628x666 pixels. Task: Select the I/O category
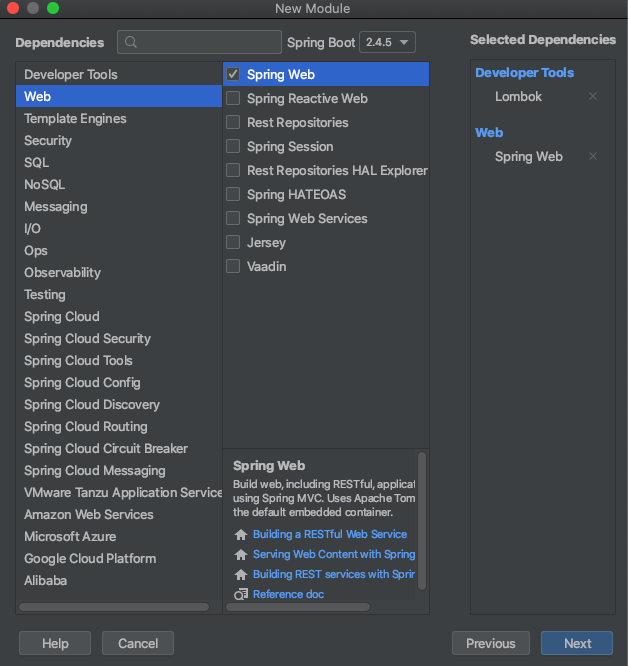pos(119,229)
